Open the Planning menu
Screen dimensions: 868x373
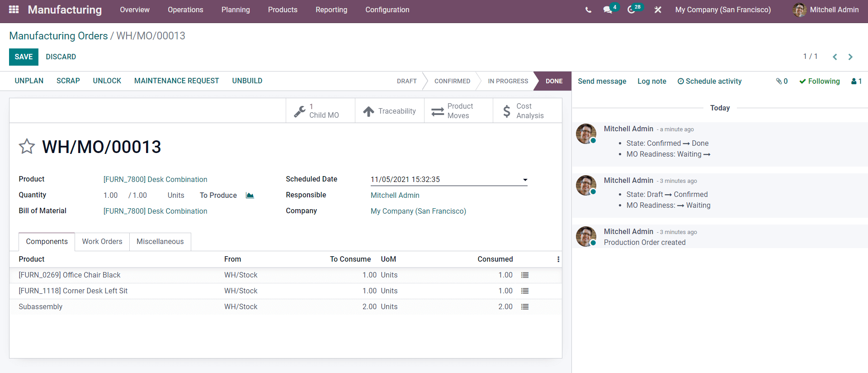tap(236, 10)
